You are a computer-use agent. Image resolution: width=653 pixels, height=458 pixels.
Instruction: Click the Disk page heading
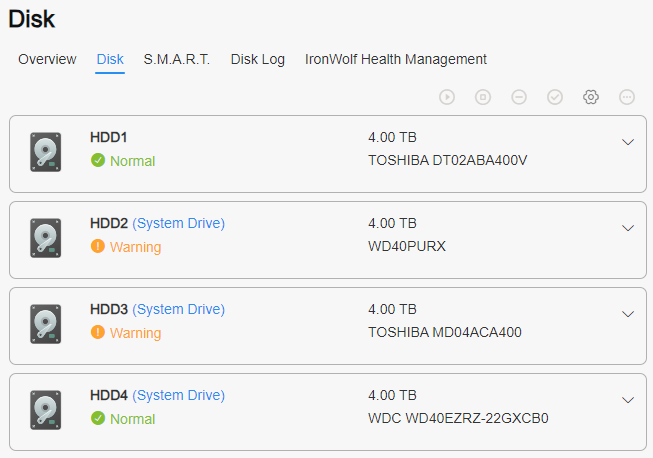(32, 19)
